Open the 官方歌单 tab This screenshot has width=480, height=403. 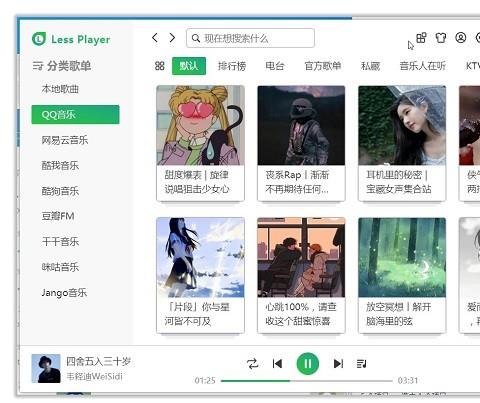(x=323, y=66)
